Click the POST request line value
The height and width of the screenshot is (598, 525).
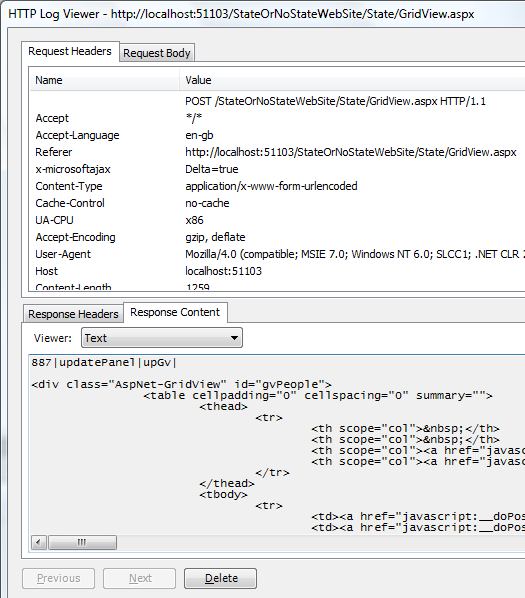336,101
